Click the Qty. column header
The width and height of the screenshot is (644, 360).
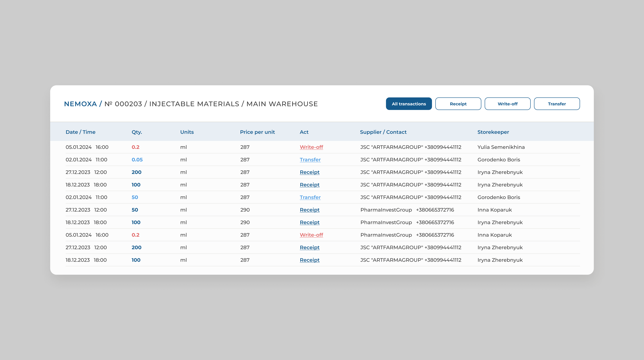coord(137,132)
